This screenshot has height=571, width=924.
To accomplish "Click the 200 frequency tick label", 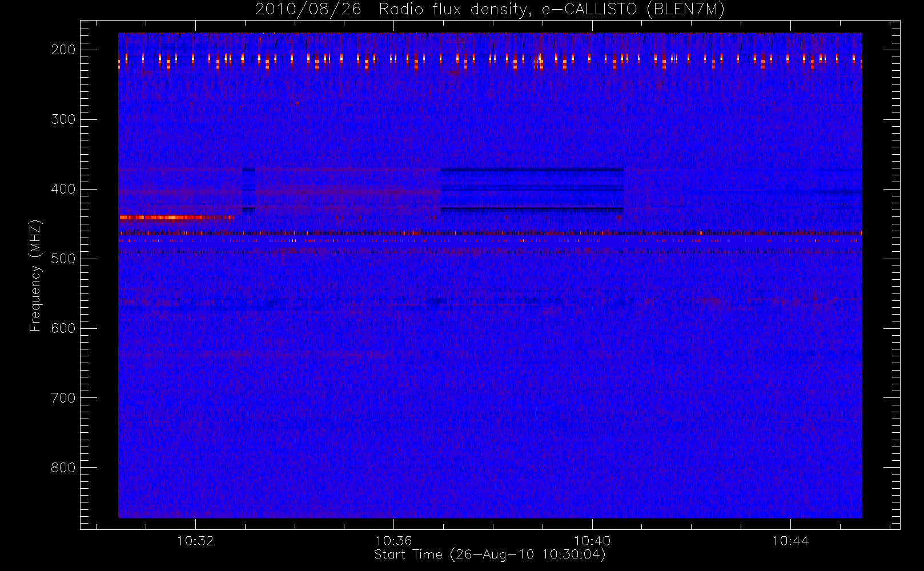I will click(63, 50).
